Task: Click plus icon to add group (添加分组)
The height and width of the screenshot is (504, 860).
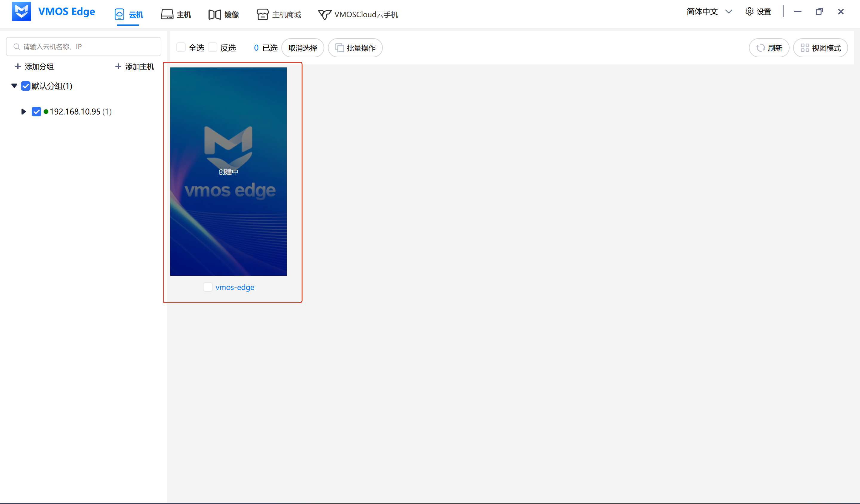Action: (x=18, y=67)
